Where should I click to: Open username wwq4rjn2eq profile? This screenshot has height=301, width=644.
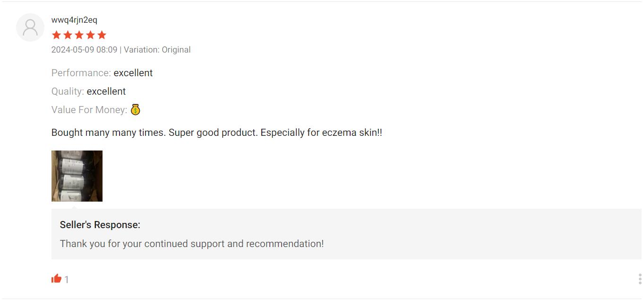74,20
